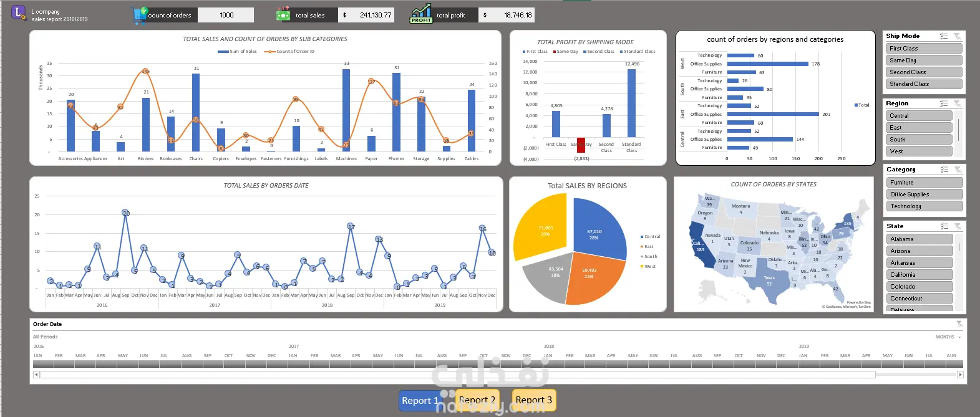Select Arizona in State slicer
980x417 pixels.
click(x=919, y=251)
